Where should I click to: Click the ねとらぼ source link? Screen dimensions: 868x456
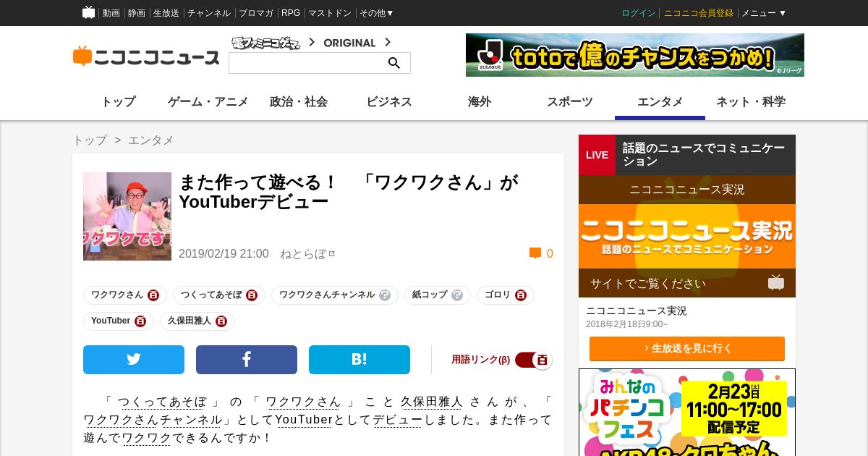pos(303,254)
